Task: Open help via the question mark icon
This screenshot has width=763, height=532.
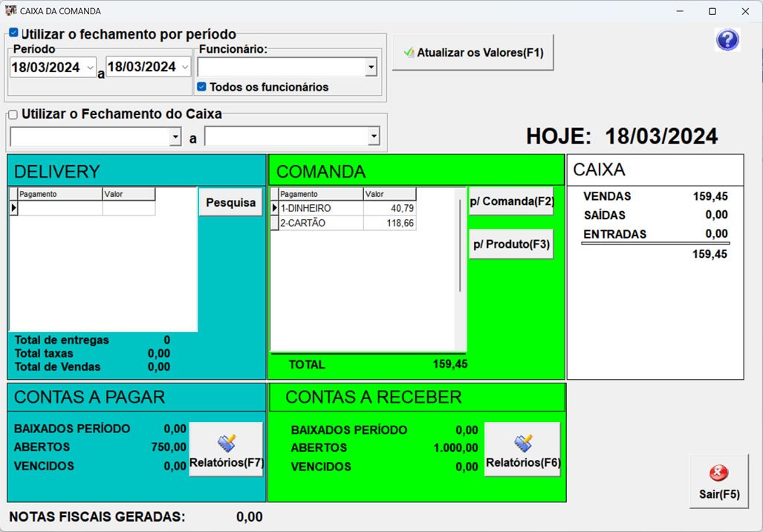Action: (727, 40)
